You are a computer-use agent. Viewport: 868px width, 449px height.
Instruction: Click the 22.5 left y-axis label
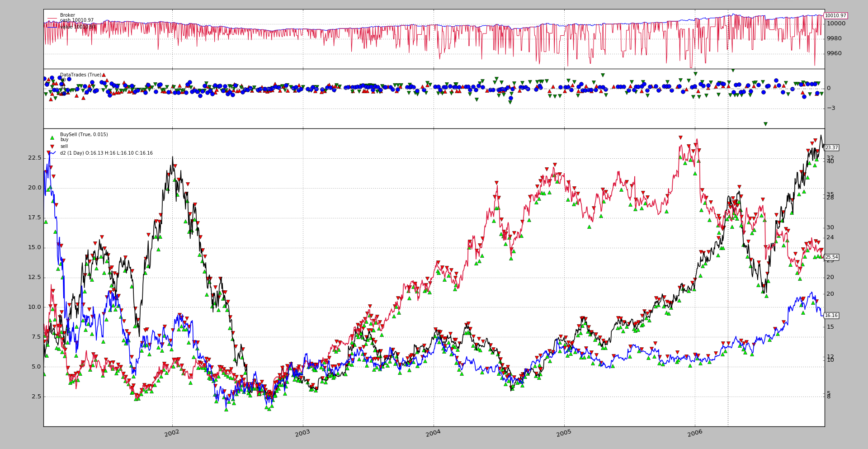point(34,158)
